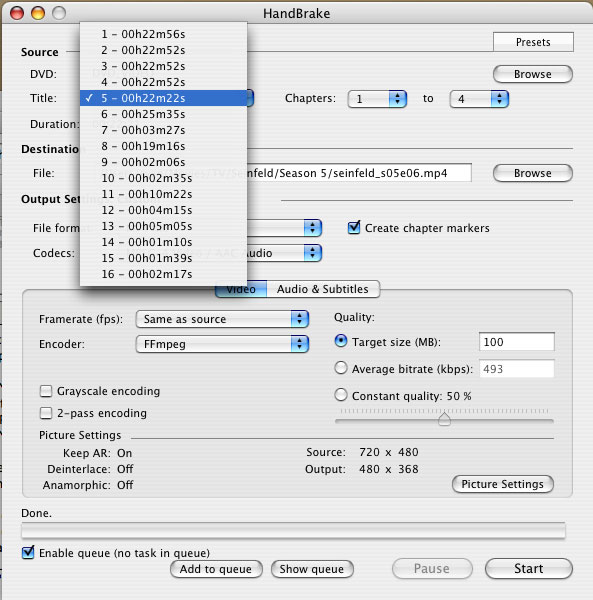Switch to the Audio & Subtitles tab
This screenshot has width=593, height=600.
coord(323,289)
